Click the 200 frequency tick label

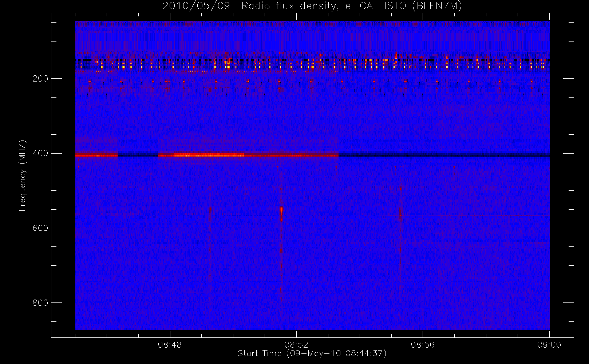40,79
